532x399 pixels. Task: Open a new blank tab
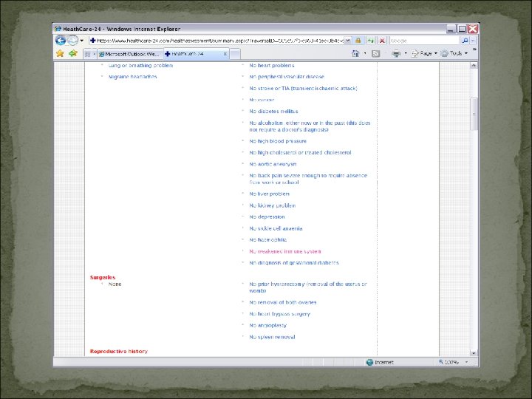pyautogui.click(x=235, y=54)
